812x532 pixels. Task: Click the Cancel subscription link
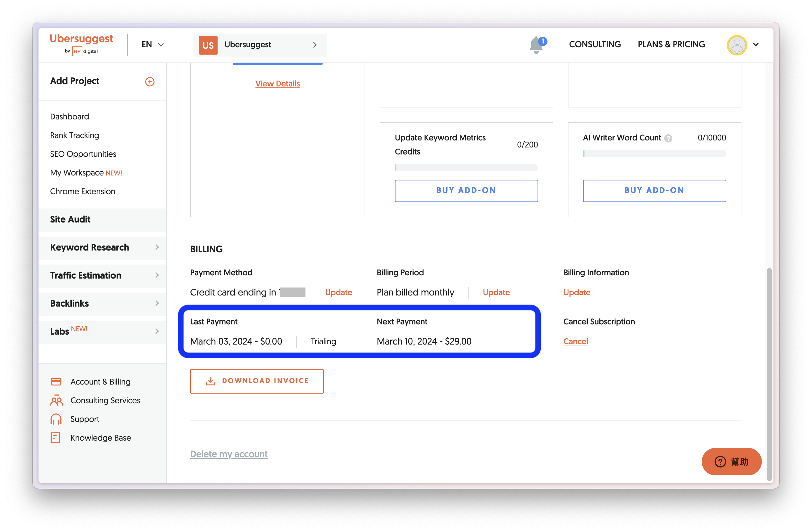click(x=575, y=341)
